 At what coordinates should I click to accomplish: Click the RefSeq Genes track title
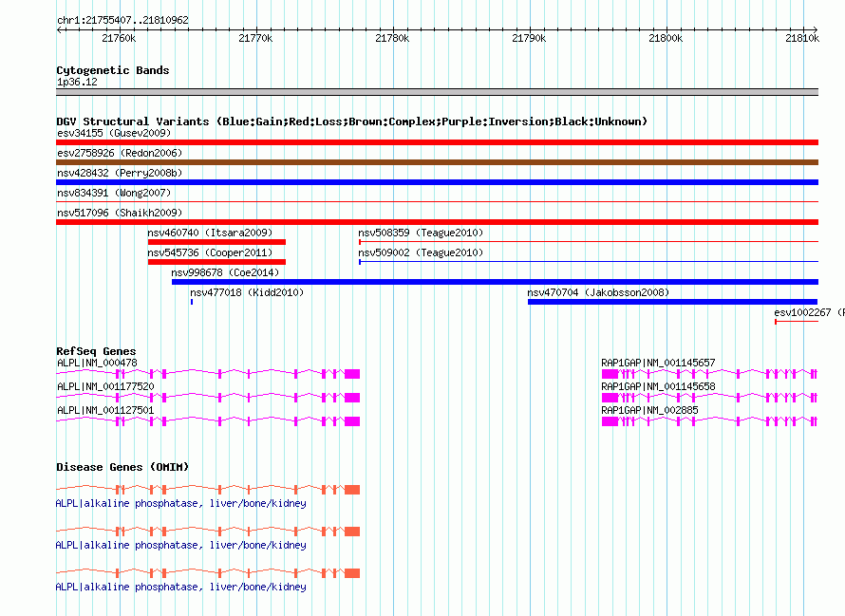(96, 351)
